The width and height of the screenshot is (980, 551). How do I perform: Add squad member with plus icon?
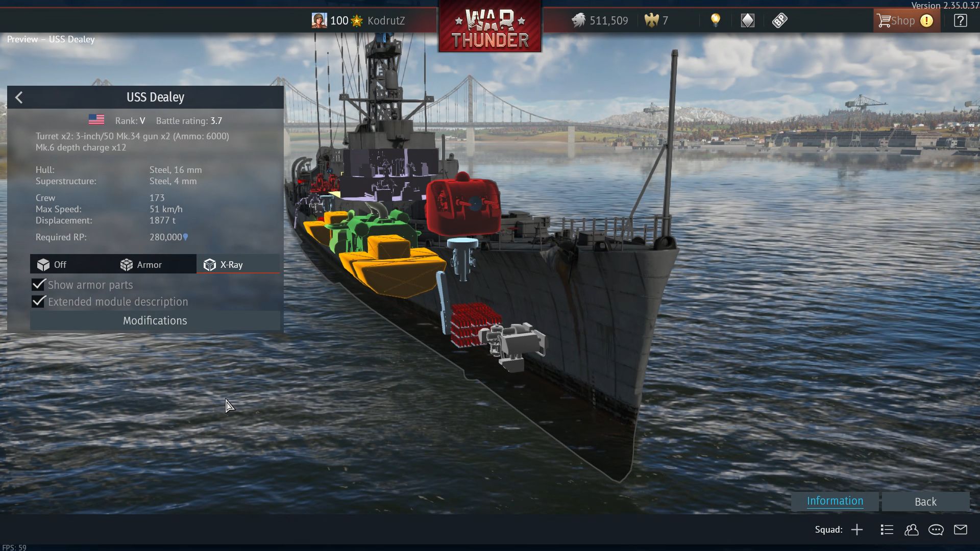[857, 530]
